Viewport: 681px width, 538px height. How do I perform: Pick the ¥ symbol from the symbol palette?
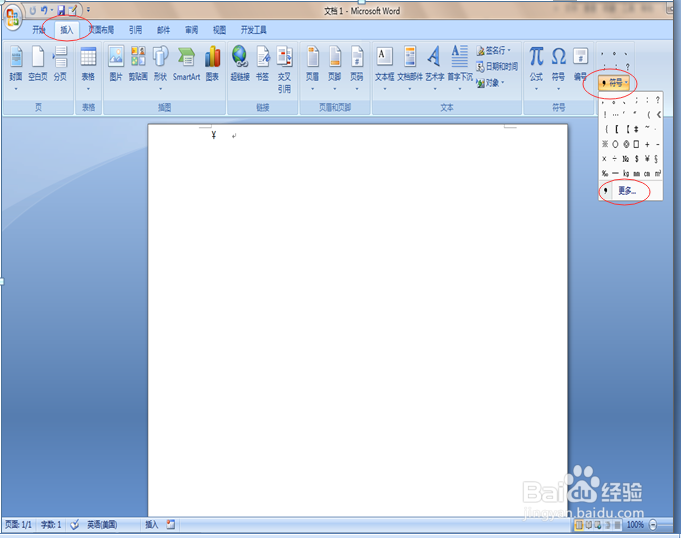click(647, 158)
